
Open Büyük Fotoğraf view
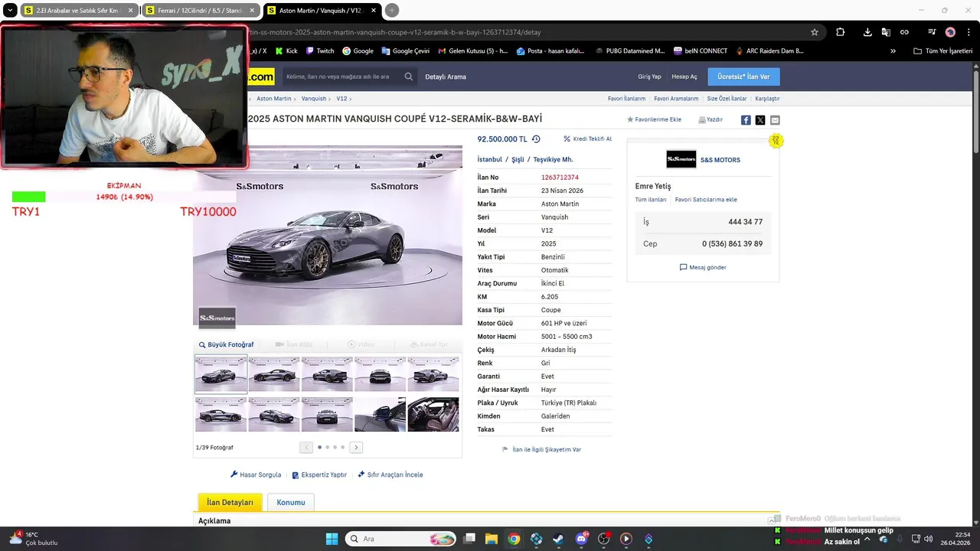[227, 344]
